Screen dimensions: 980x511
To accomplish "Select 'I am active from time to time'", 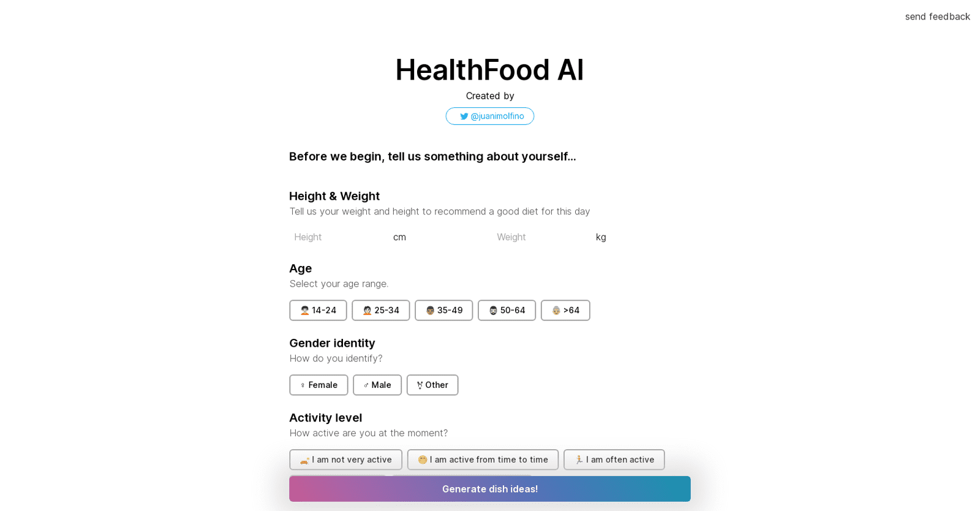I will [x=483, y=460].
